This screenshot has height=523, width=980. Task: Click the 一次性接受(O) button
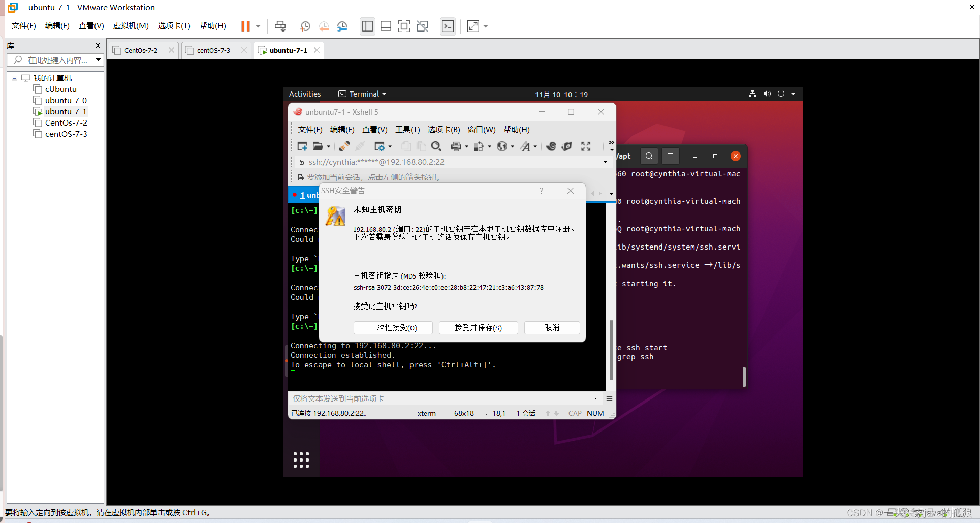(x=393, y=328)
